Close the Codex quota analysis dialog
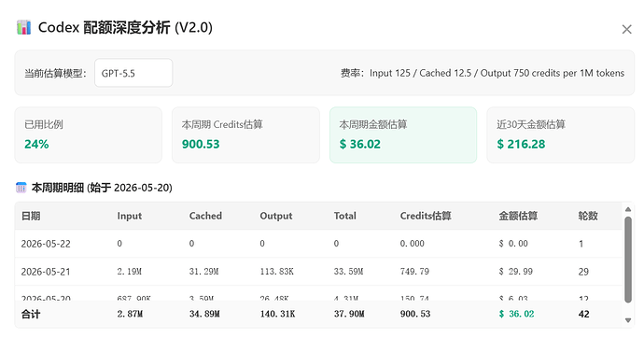644x338 pixels. pos(626,29)
